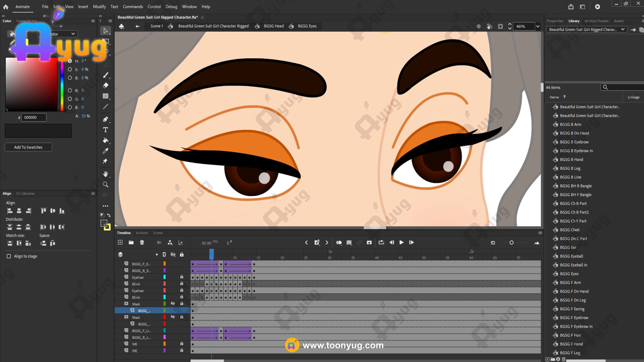
Task: Click the Paint Bucket tool
Action: tap(105, 140)
